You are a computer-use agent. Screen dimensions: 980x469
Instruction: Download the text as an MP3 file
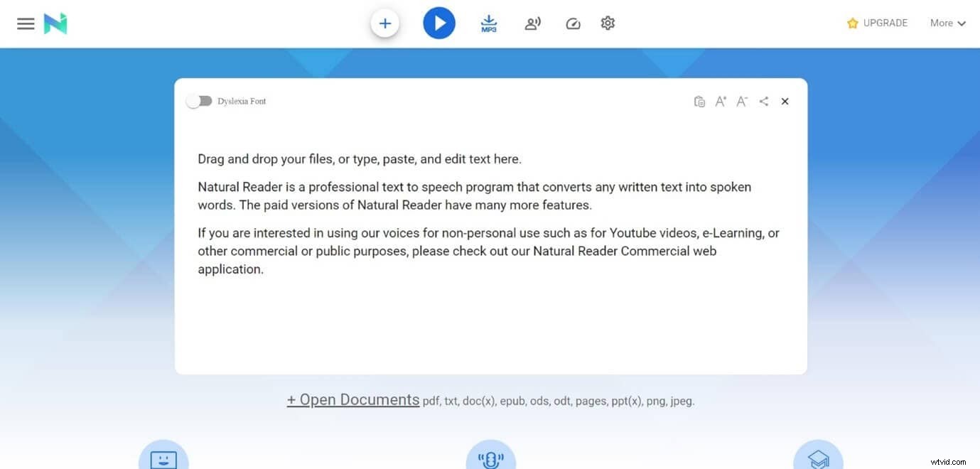[488, 23]
